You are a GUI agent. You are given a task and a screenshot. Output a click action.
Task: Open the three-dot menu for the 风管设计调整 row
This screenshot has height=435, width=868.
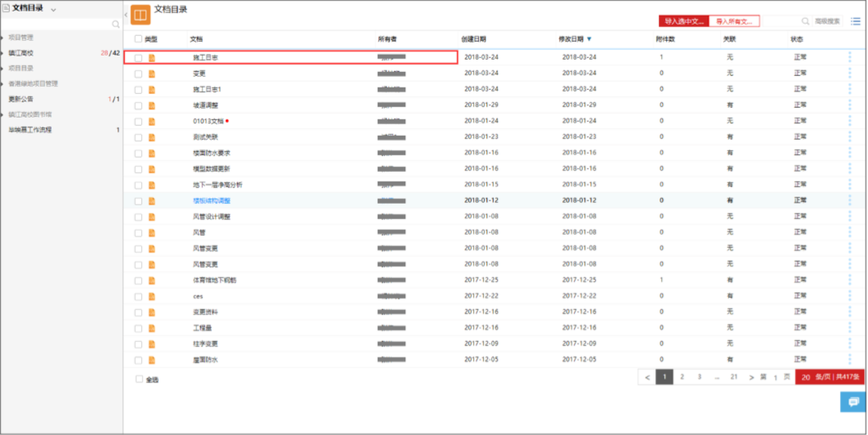(850, 216)
